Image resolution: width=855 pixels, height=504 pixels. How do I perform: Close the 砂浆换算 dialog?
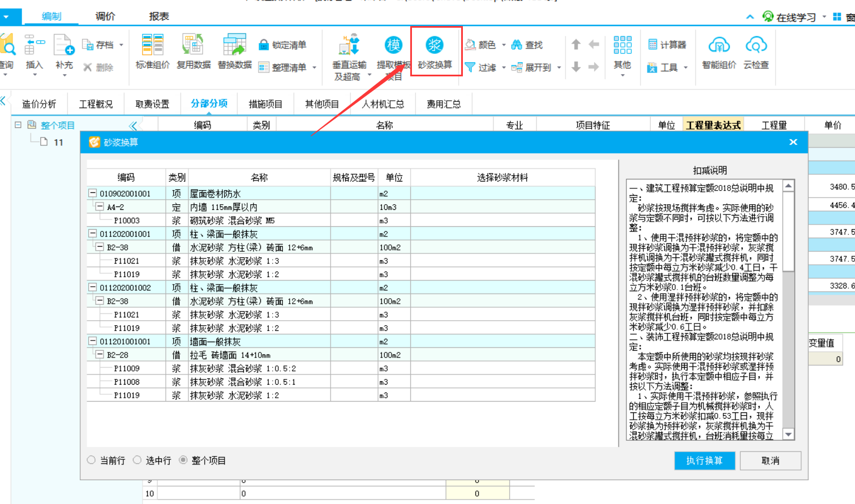793,142
